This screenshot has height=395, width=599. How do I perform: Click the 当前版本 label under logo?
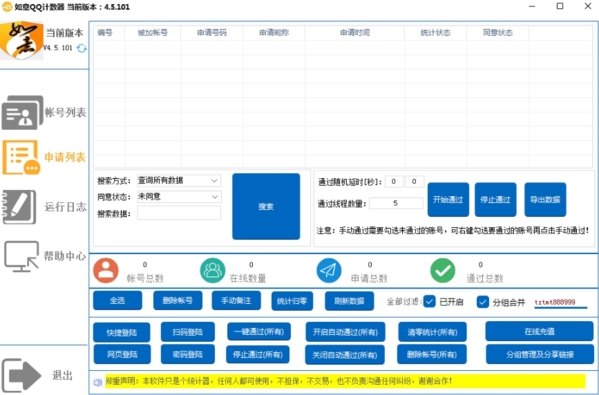pos(65,33)
